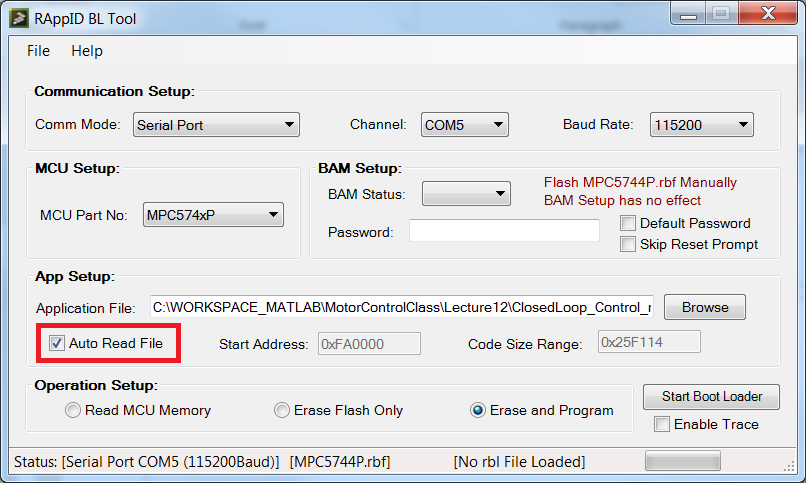Expand the Channel COM5 dropdown
806x483 pixels.
pos(465,125)
